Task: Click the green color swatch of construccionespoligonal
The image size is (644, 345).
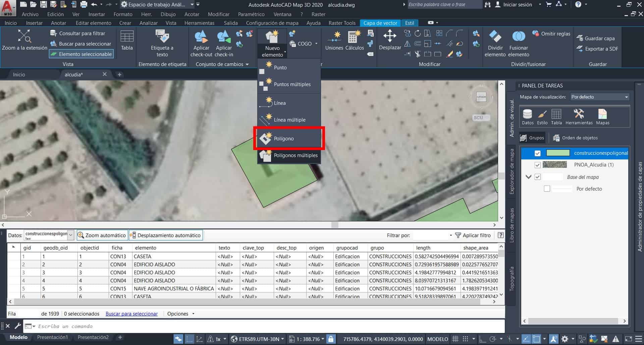Action: [x=557, y=153]
